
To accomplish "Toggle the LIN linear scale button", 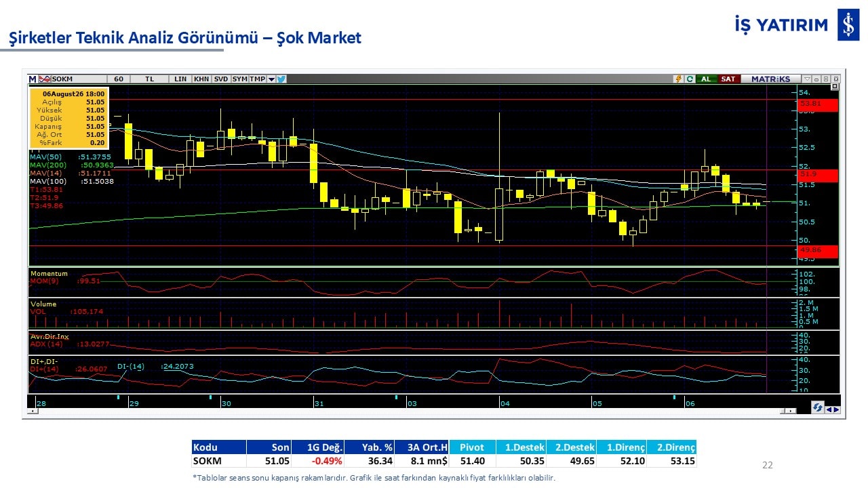I will [180, 79].
